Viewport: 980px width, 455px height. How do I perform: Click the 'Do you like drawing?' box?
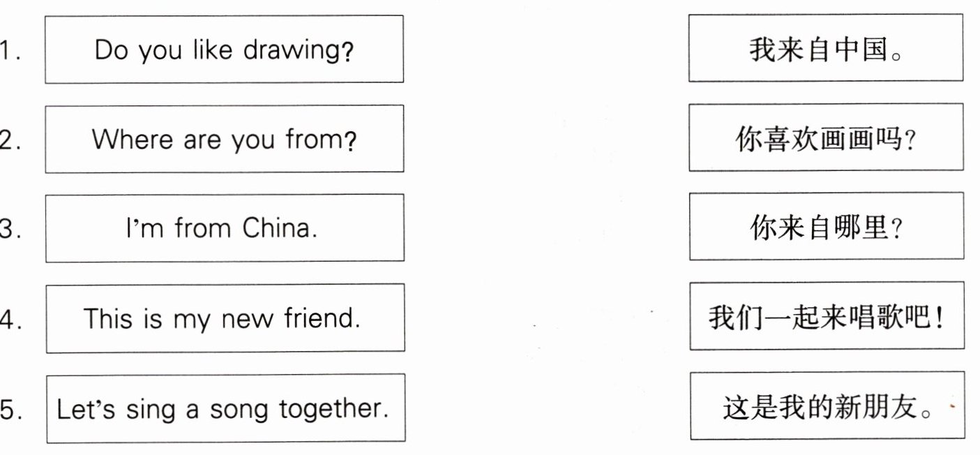(224, 50)
